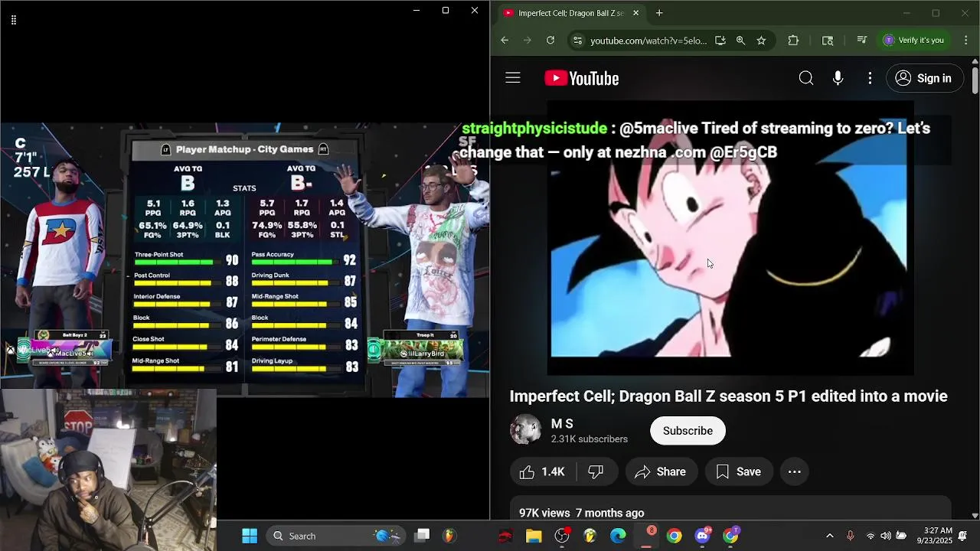Share the YouTube video
This screenshot has height=551, width=980.
[x=660, y=472]
